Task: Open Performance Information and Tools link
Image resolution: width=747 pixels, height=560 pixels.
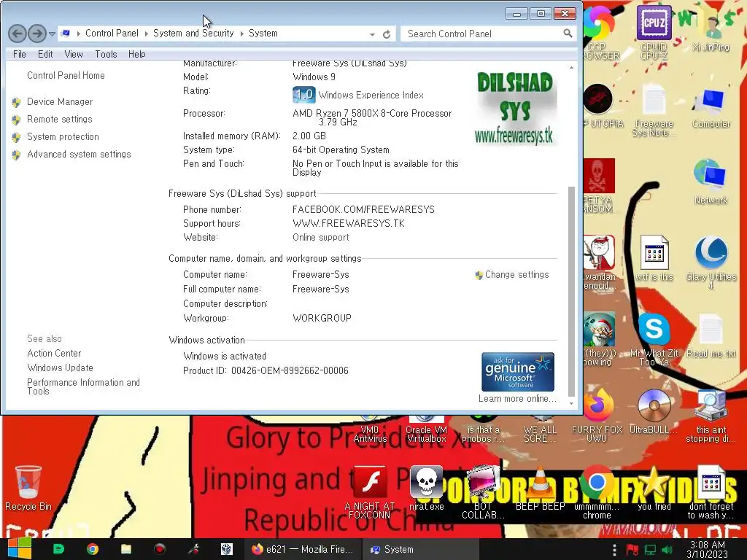Action: point(83,386)
